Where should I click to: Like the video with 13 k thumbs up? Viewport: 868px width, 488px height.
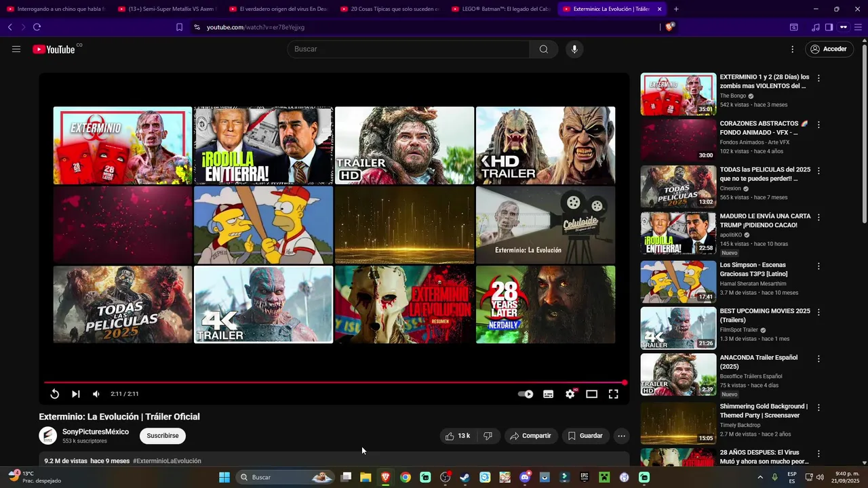(458, 436)
